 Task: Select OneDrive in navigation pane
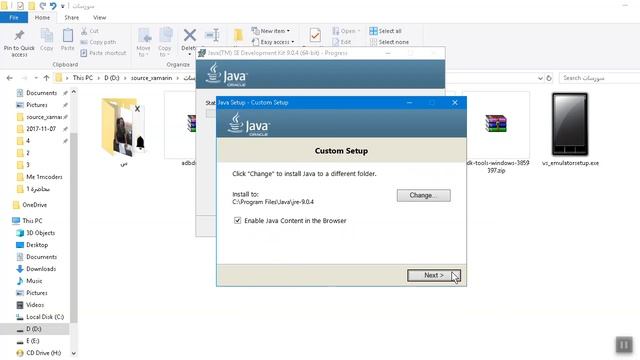click(34, 205)
